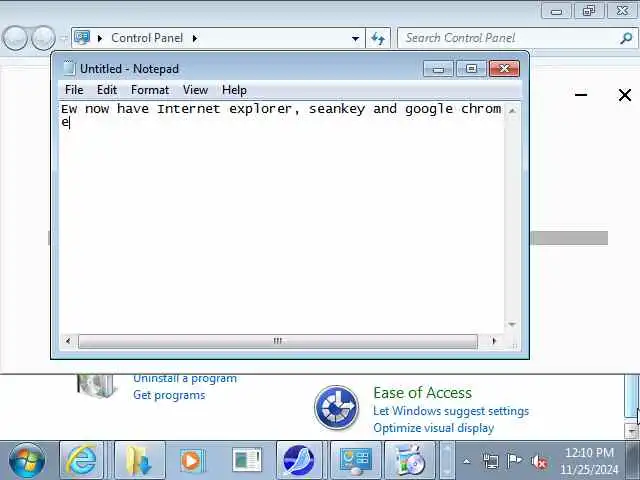The height and width of the screenshot is (480, 640).
Task: Click the taskbar clock 12:10 PM
Action: click(589, 453)
